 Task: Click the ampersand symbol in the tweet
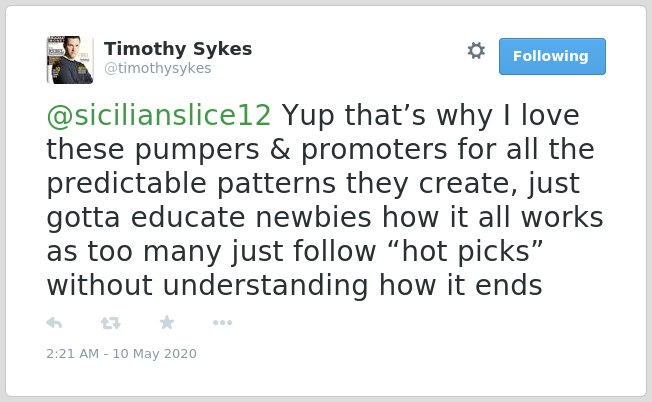pos(280,149)
